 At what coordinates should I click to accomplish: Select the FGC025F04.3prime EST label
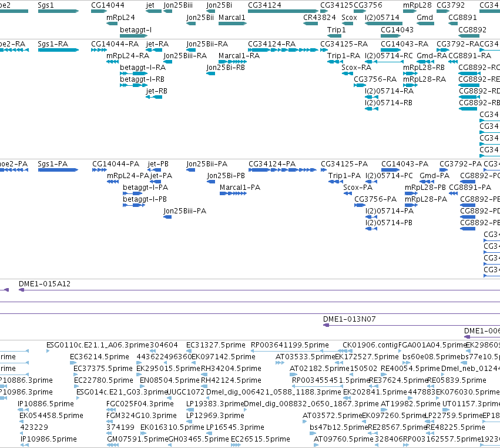click(x=140, y=404)
